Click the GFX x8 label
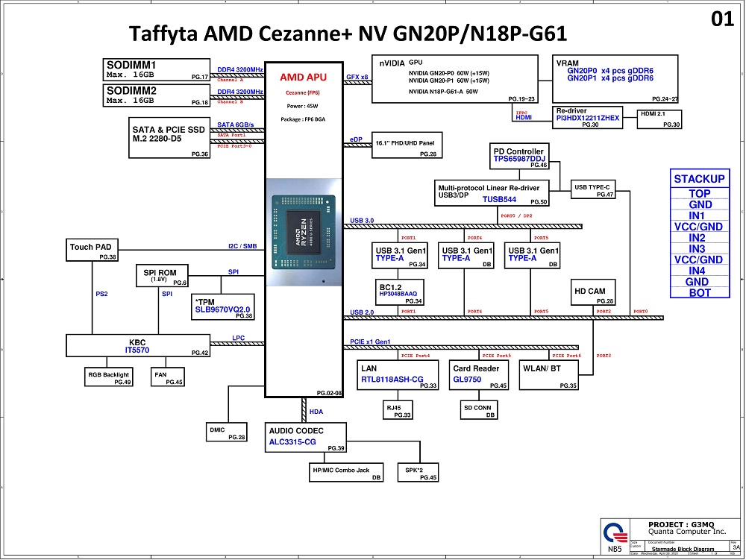Screen dimensions: 746x560 357,77
